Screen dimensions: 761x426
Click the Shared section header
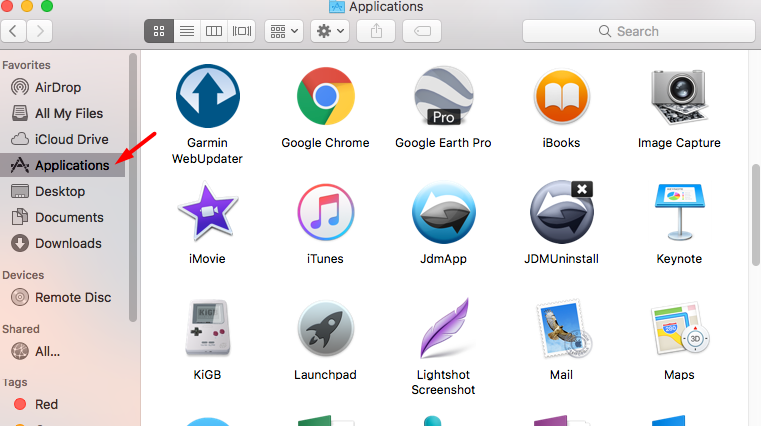(20, 329)
